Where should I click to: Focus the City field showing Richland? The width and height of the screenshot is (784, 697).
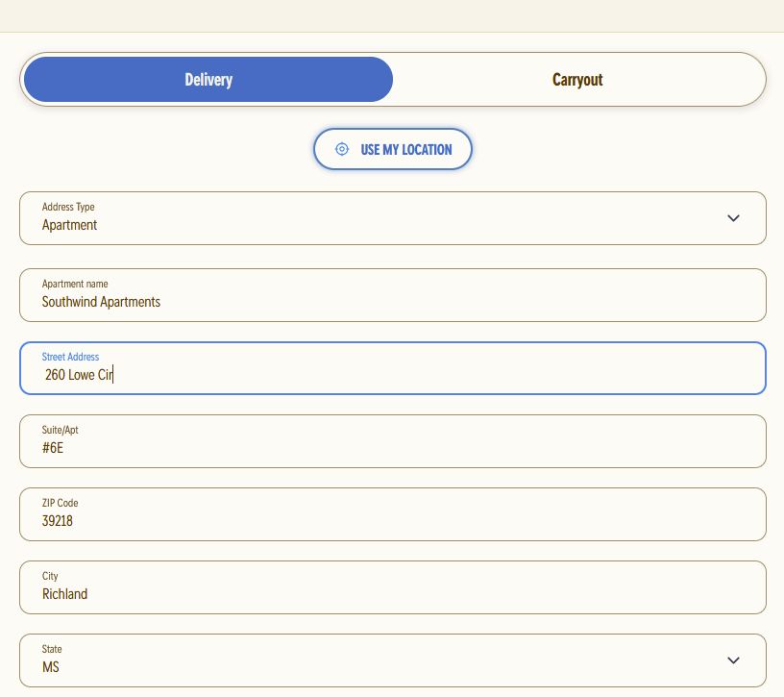(x=392, y=587)
